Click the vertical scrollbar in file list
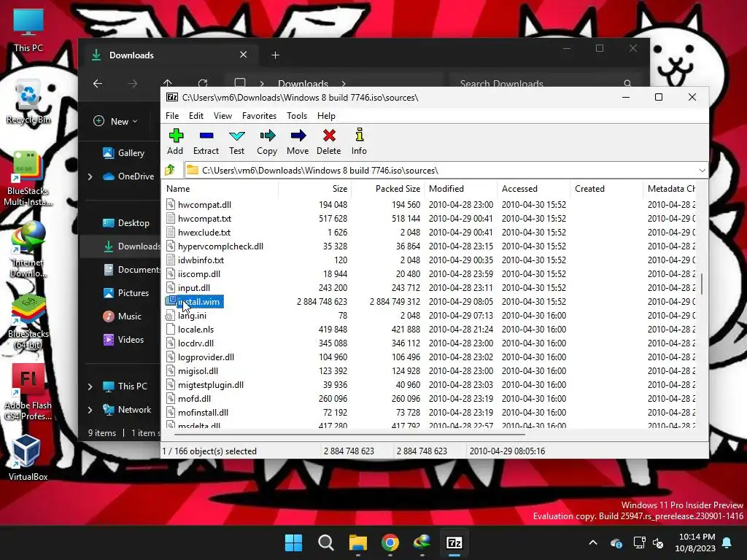This screenshot has height=560, width=747. tap(702, 284)
